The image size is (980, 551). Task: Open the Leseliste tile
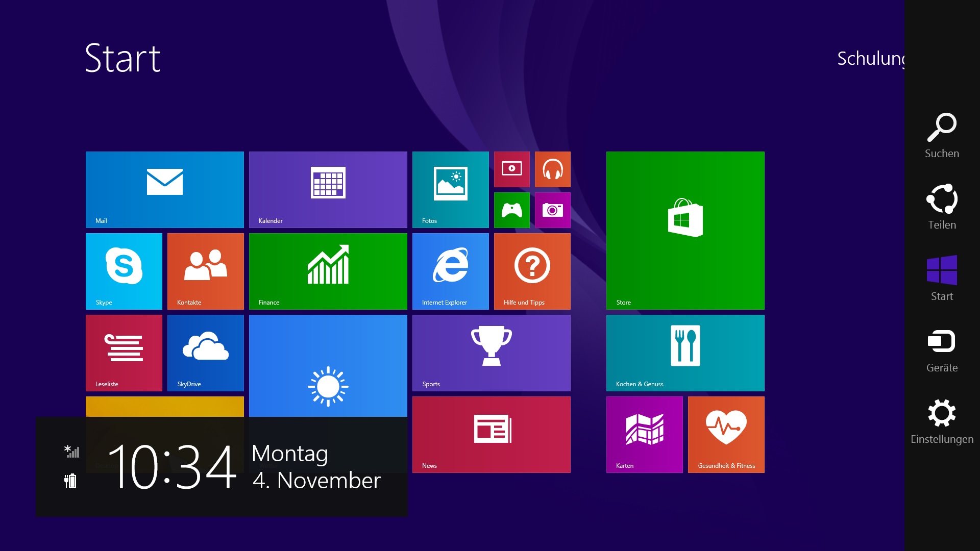tap(124, 353)
